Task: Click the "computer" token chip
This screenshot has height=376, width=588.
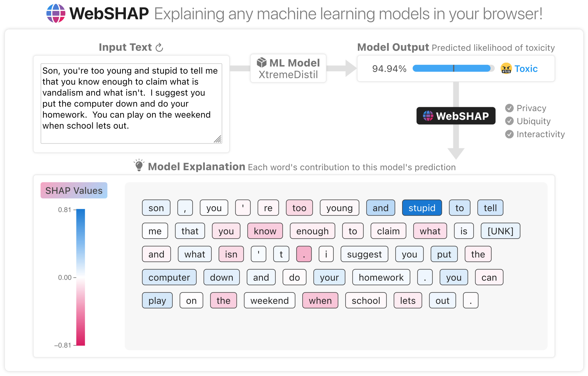Action: point(169,277)
